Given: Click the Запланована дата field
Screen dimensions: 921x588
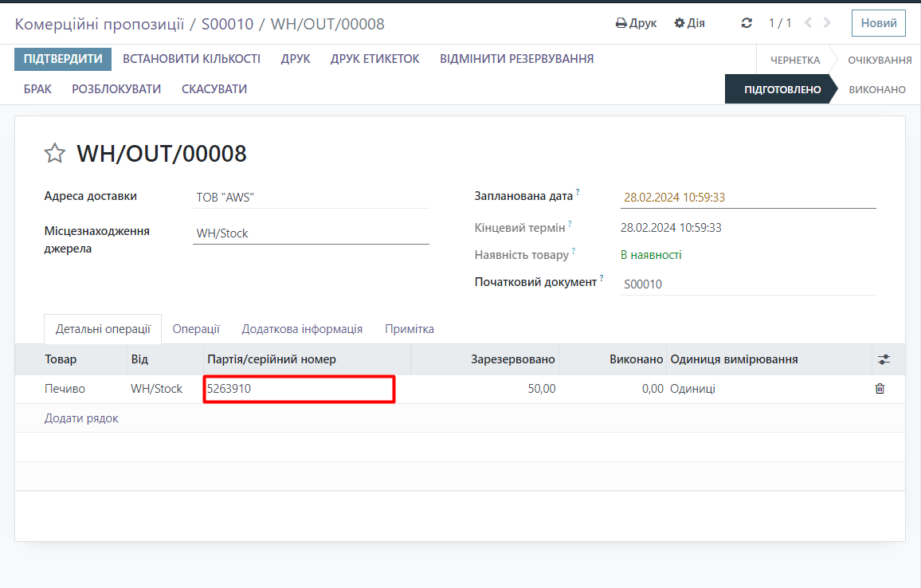Looking at the screenshot, I should [747, 198].
